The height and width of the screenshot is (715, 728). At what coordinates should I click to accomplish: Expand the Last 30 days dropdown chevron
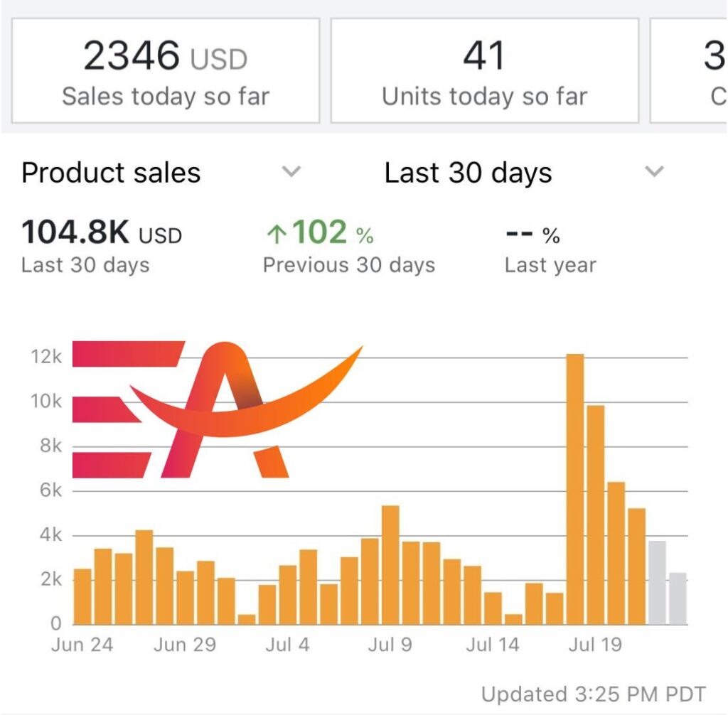point(654,172)
